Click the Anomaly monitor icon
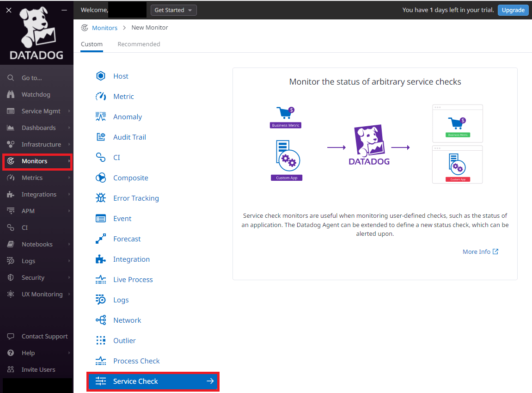Image resolution: width=532 pixels, height=393 pixels. (100, 117)
